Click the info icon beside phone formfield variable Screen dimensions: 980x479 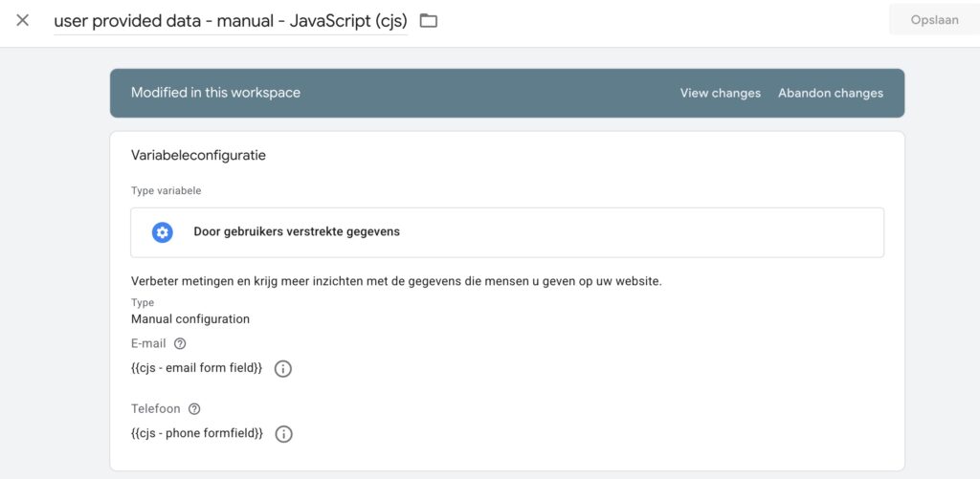point(283,434)
